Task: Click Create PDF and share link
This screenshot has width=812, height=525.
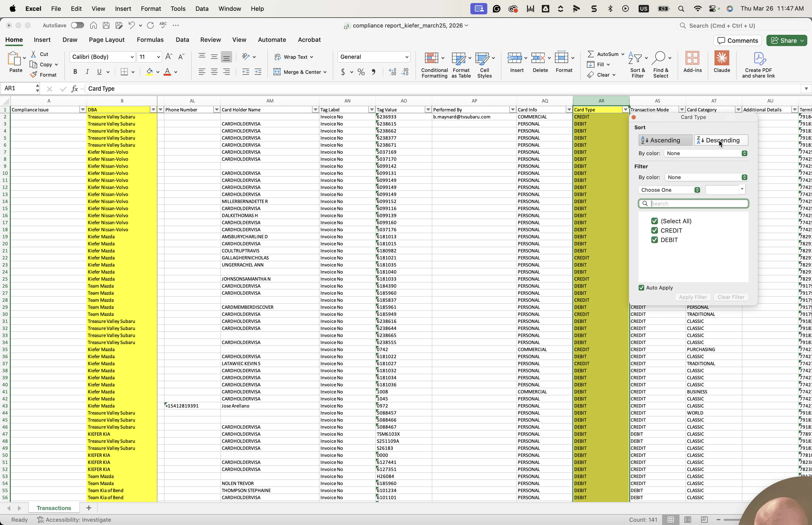Action: (758, 65)
